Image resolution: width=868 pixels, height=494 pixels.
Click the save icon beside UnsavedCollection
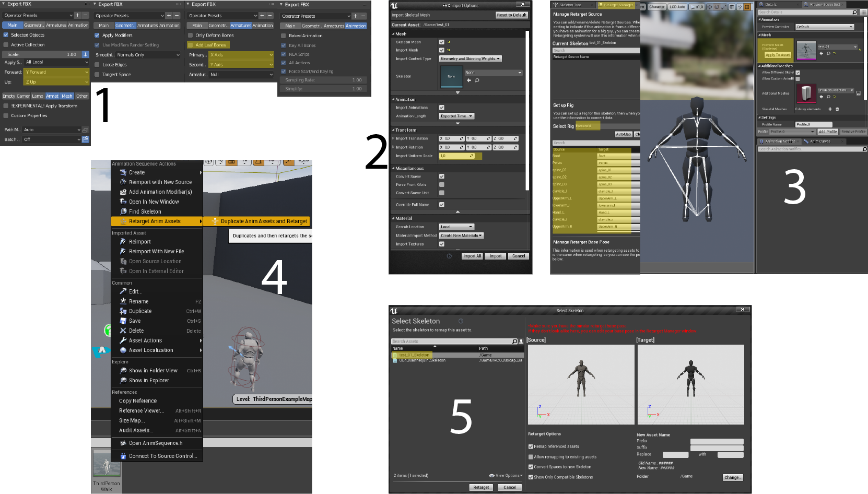(x=858, y=93)
